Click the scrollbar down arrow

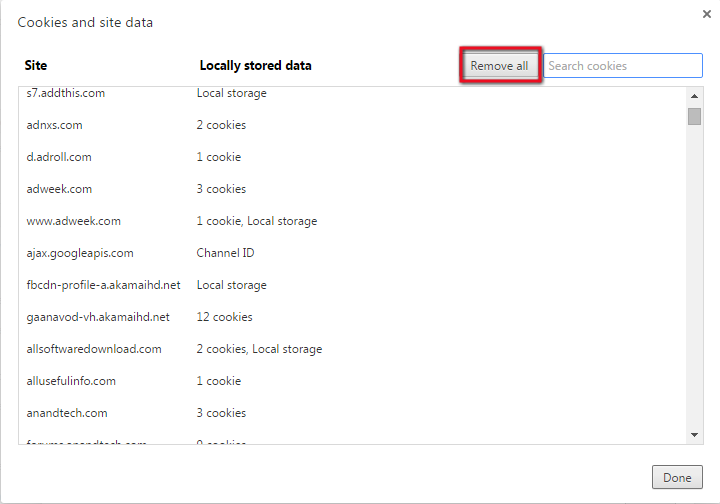pyautogui.click(x=694, y=434)
